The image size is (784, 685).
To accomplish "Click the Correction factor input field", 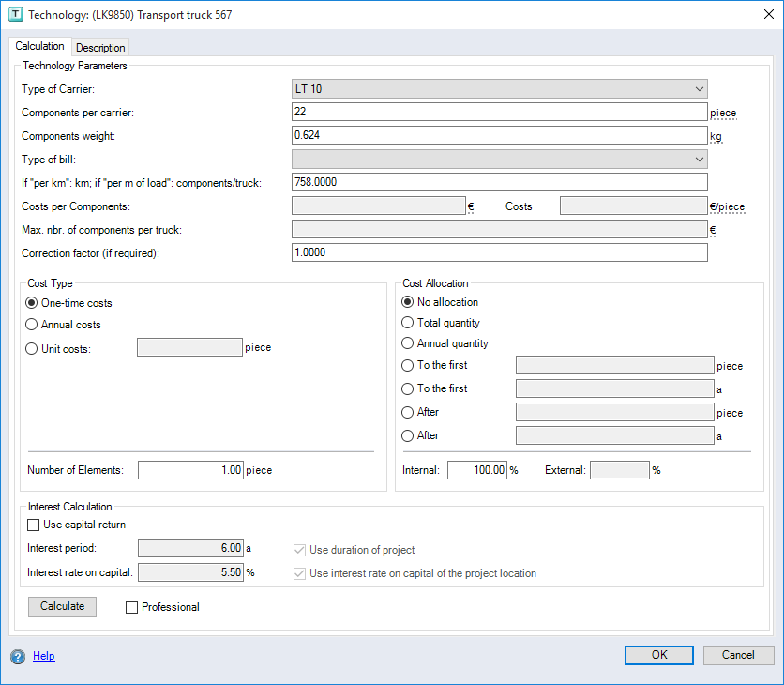I will click(x=500, y=253).
